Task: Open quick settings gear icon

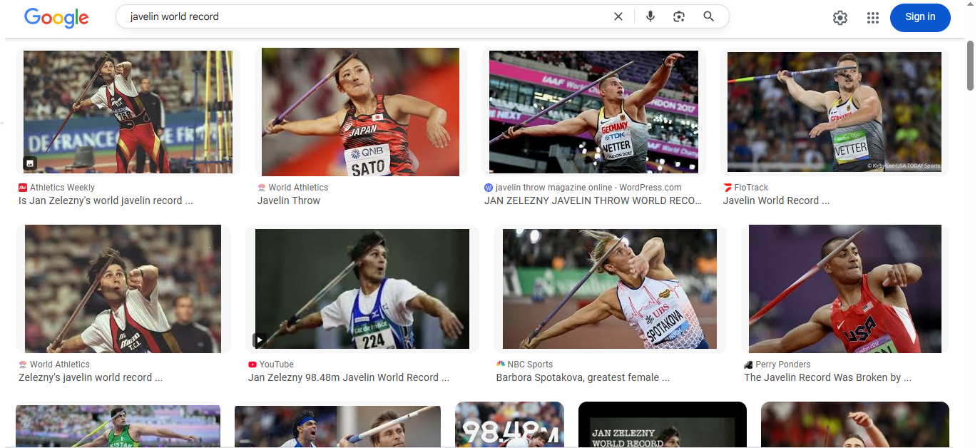Action: (840, 18)
